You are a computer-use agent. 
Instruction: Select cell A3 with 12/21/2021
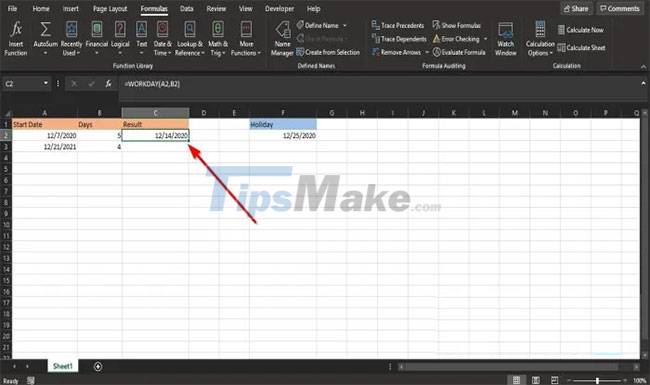[x=45, y=147]
